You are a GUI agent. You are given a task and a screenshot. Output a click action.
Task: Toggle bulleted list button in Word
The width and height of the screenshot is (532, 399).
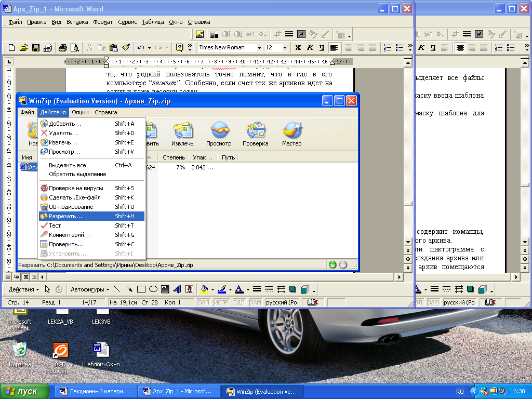coord(400,47)
